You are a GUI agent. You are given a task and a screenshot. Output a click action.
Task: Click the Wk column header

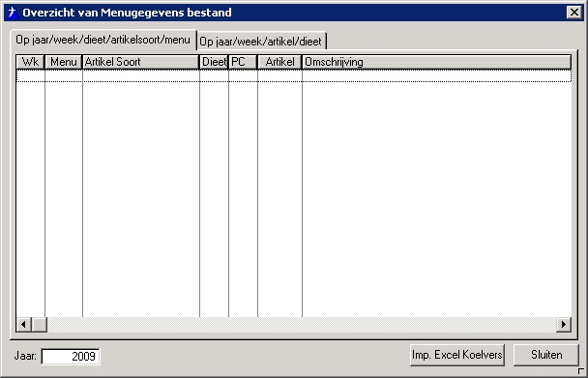30,62
